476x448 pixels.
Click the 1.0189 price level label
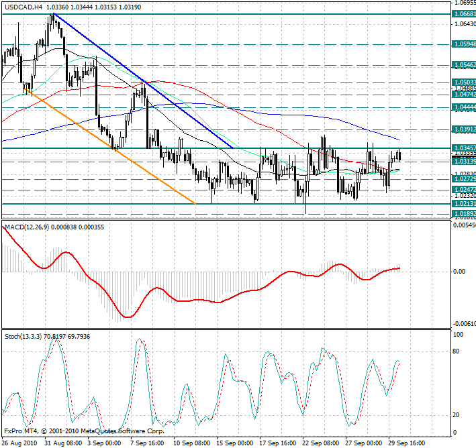[464, 214]
